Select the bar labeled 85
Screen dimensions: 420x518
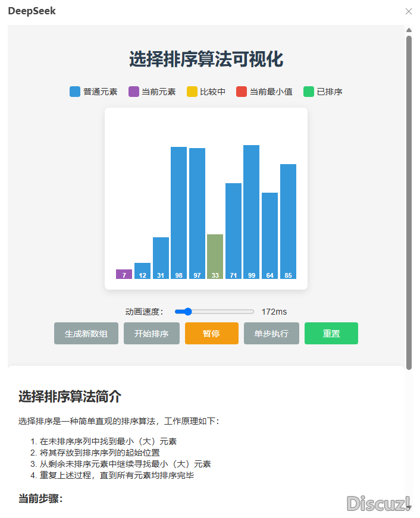pos(288,221)
